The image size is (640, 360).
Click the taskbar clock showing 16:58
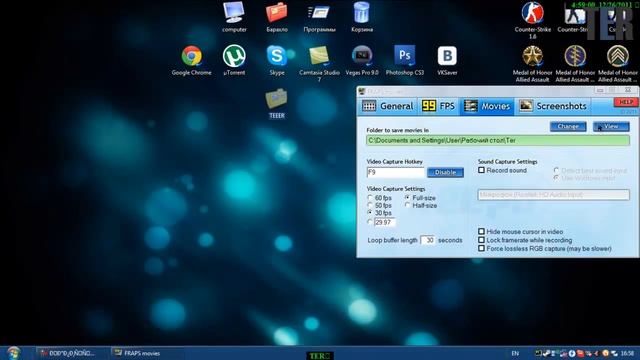[627, 353]
